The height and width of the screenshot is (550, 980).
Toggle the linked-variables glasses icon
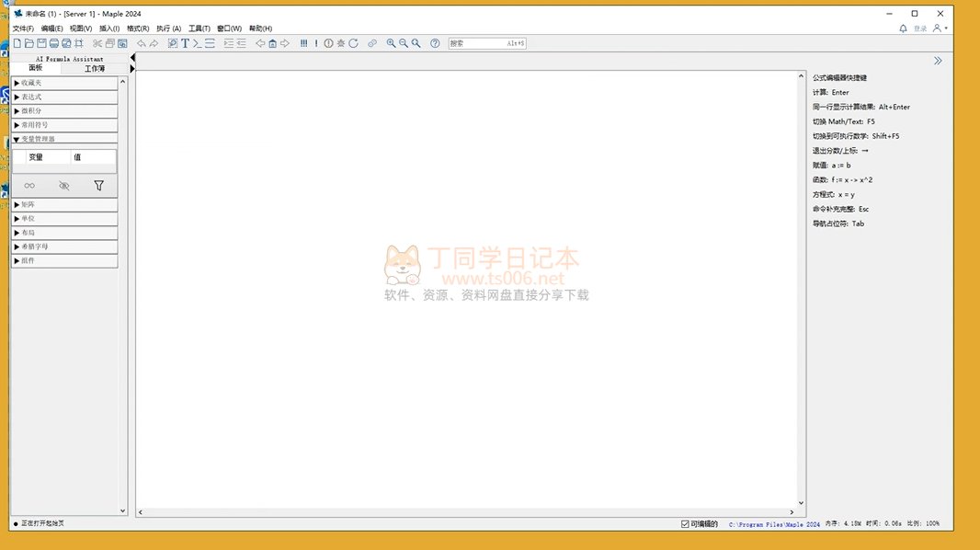(x=29, y=186)
